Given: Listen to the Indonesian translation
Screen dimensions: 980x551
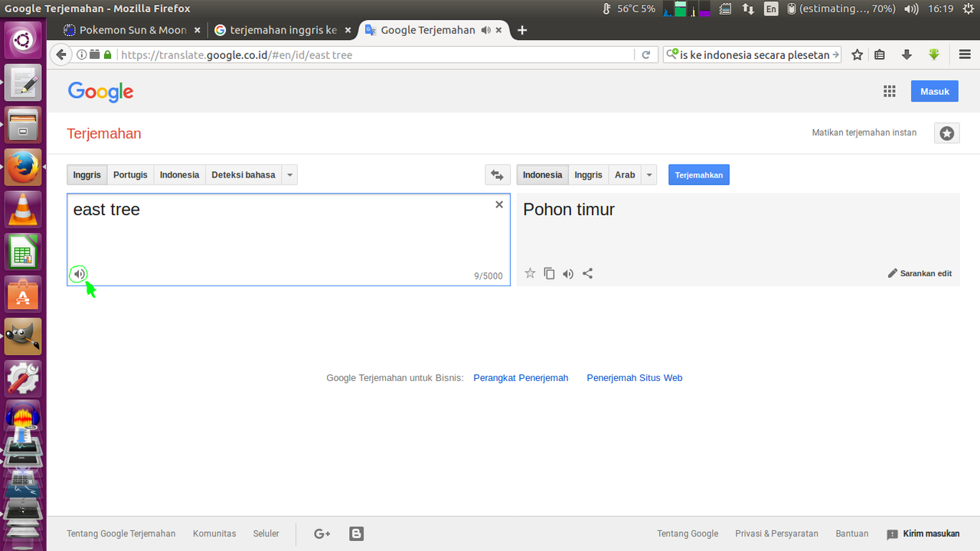Looking at the screenshot, I should (x=568, y=273).
